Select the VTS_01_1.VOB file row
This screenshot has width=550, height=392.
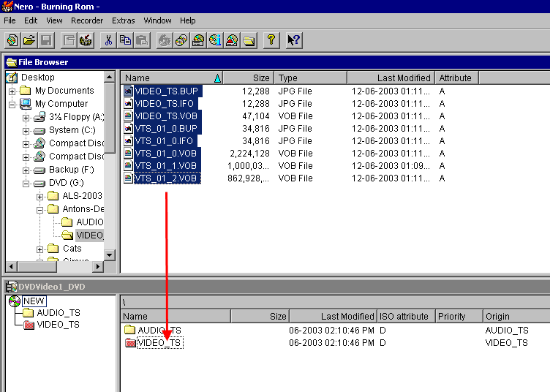(x=335, y=166)
